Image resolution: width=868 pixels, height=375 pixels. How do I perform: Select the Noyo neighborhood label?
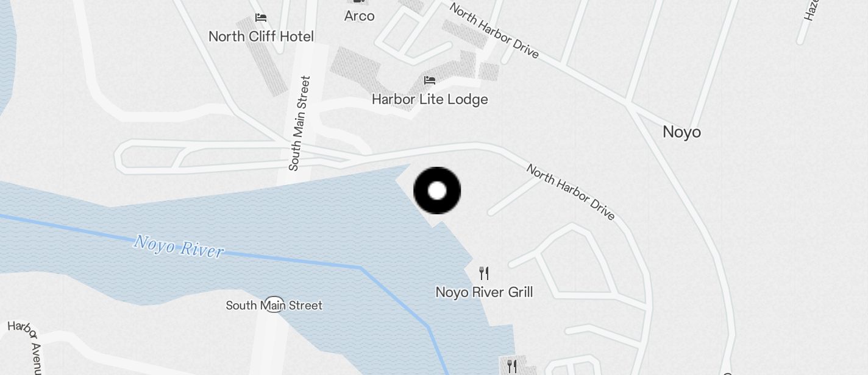(681, 132)
